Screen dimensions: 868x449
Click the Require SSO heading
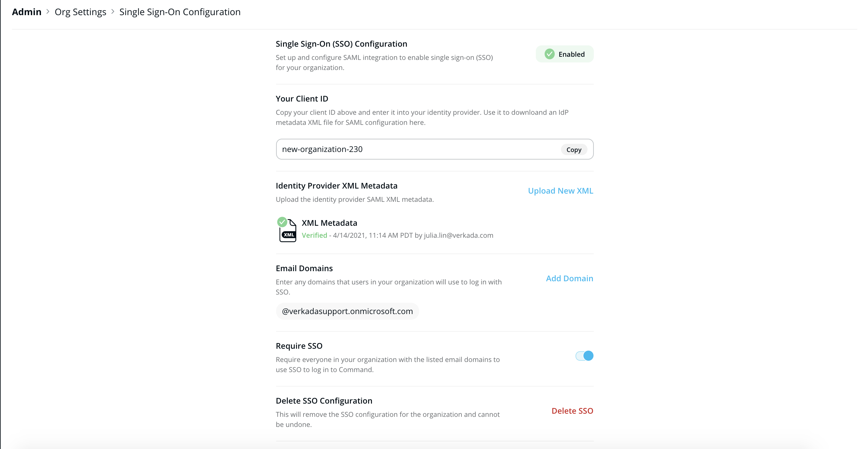click(299, 346)
